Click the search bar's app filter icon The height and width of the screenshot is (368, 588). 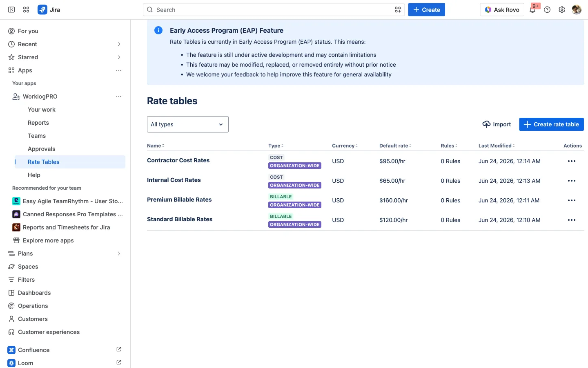[x=398, y=10]
